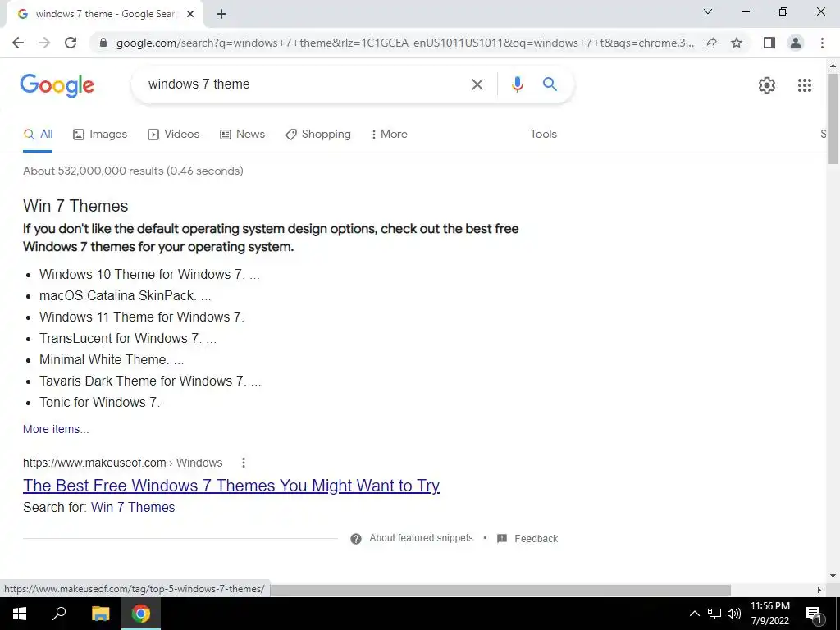Image resolution: width=840 pixels, height=630 pixels.
Task: Open the volume tray icon
Action: [x=734, y=614]
